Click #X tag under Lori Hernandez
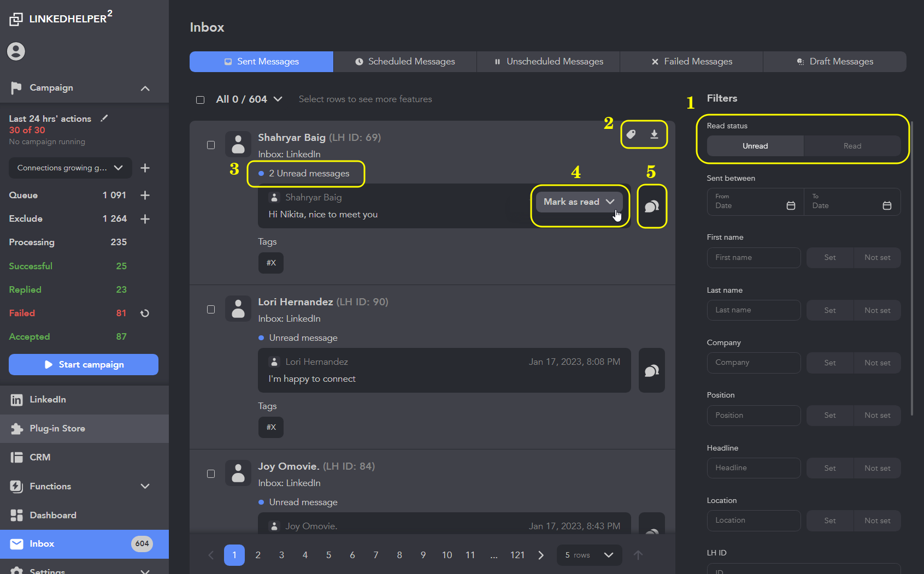The width and height of the screenshot is (924, 574). (x=271, y=427)
